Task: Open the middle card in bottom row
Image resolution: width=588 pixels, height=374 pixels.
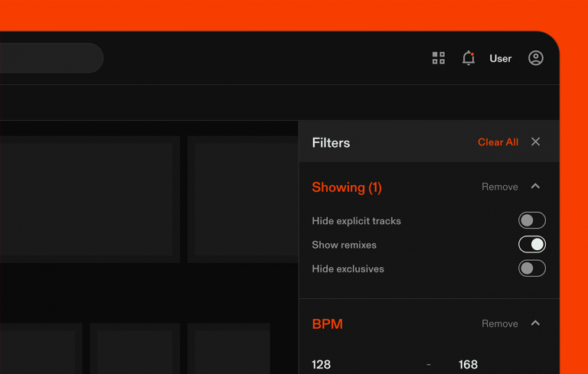Action: point(135,349)
